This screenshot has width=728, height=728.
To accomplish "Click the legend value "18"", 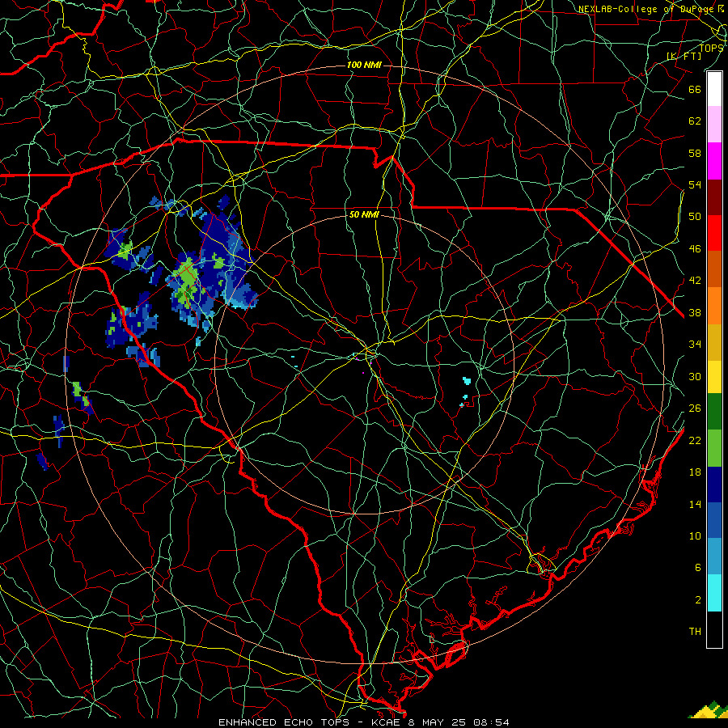I will pos(695,472).
